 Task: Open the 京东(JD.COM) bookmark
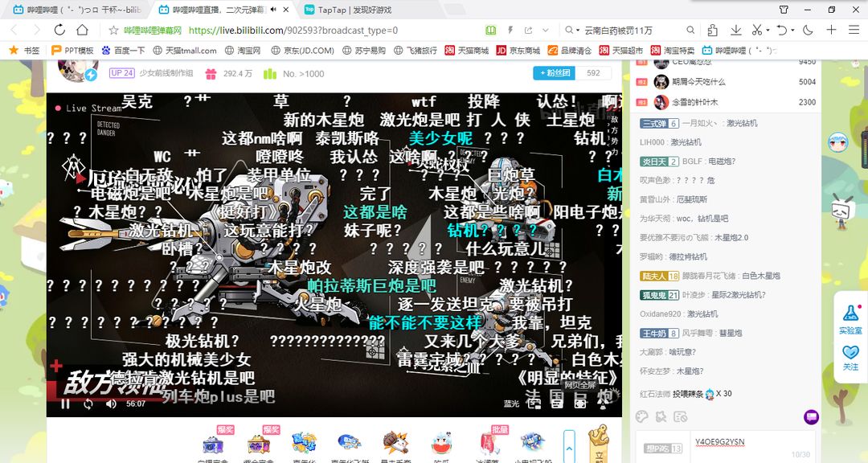[302, 51]
